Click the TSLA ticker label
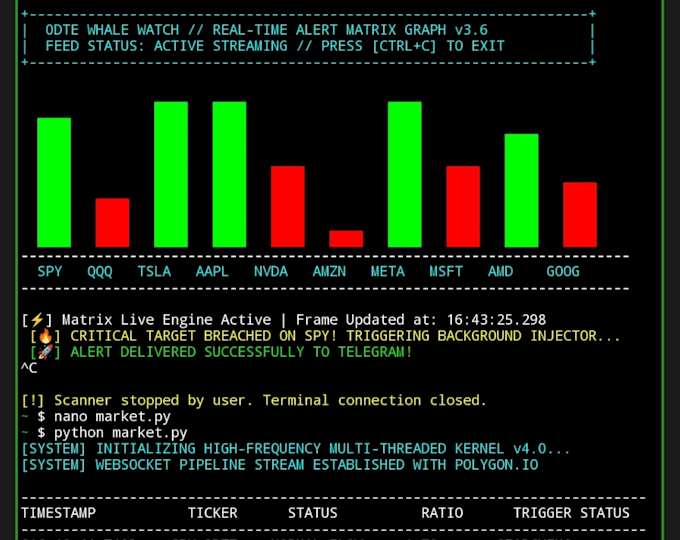The image size is (680, 540). click(x=154, y=272)
